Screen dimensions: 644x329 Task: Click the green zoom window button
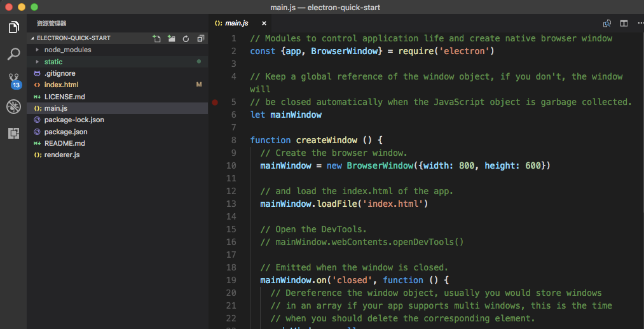pyautogui.click(x=34, y=7)
